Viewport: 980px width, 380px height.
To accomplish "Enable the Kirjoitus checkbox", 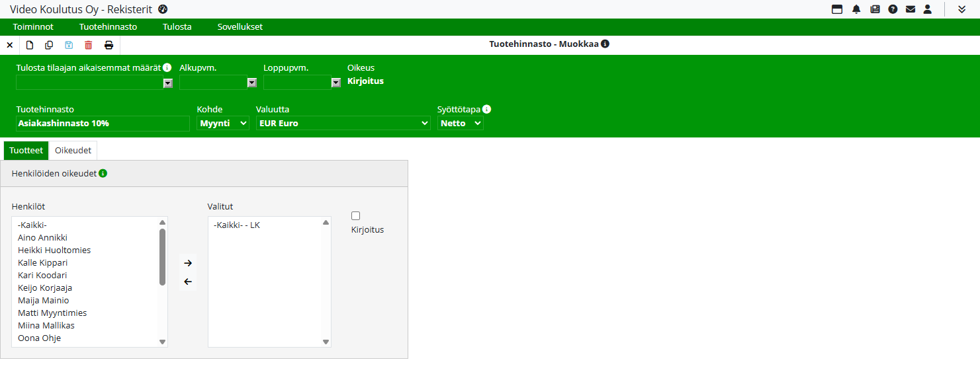I will pyautogui.click(x=356, y=216).
